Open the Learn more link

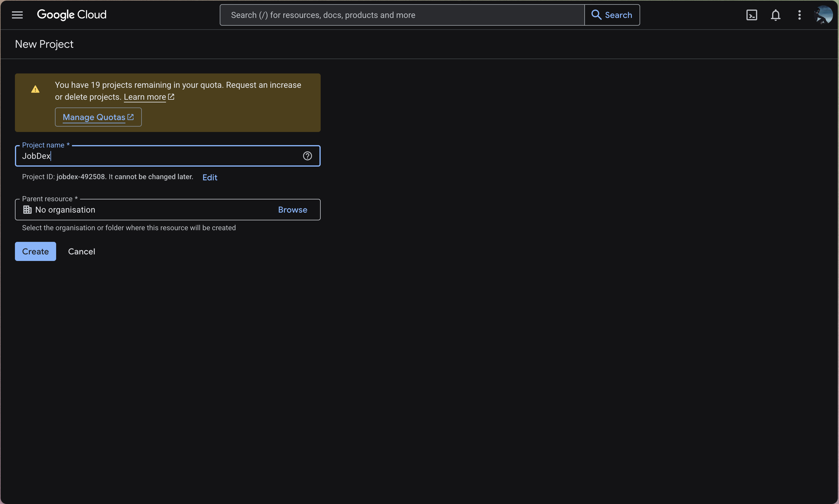coord(145,97)
